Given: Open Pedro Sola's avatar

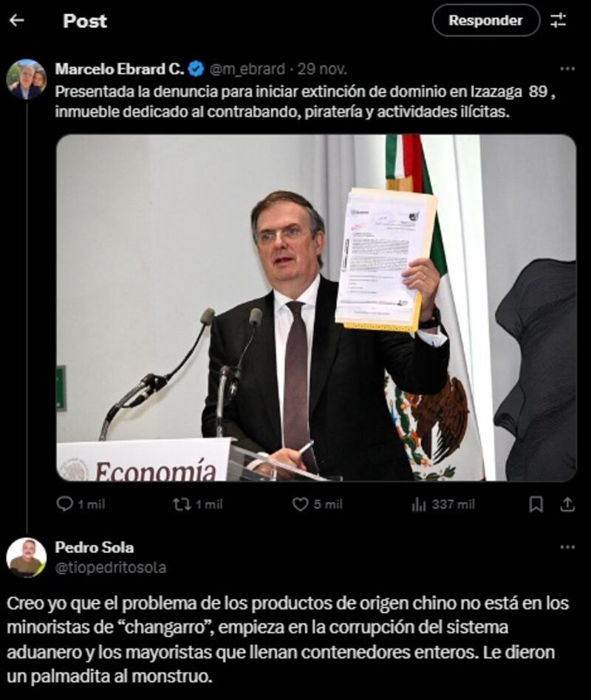Looking at the screenshot, I should [27, 557].
